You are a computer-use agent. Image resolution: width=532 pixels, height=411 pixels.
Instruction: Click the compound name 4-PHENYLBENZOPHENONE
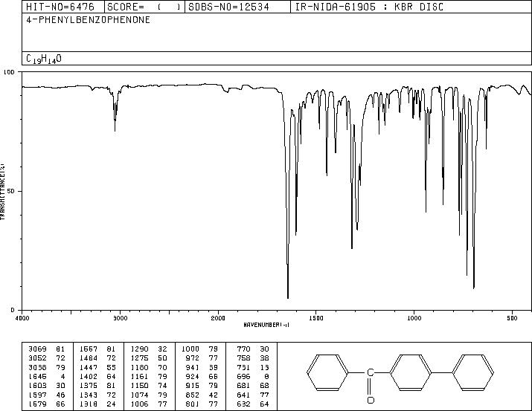(89, 20)
